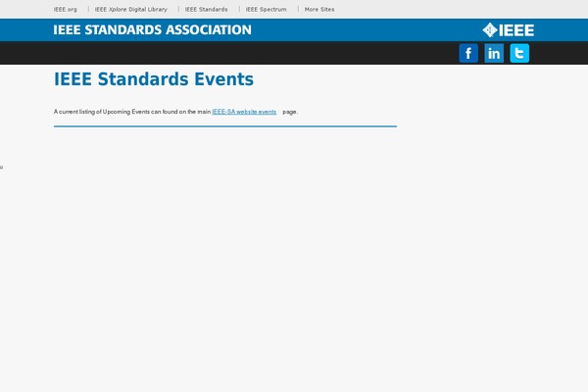Open IEEE Xplore Digital Library link
This screenshot has width=588, height=392.
click(131, 10)
